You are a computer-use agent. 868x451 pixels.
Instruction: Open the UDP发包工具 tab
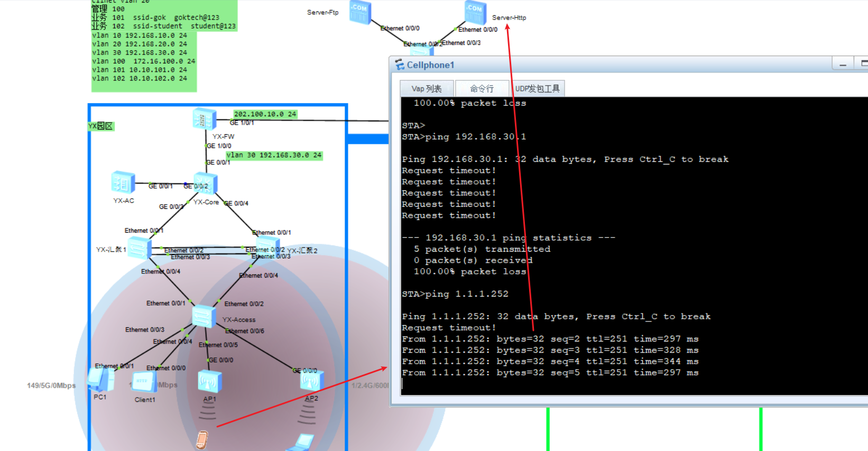coord(538,88)
